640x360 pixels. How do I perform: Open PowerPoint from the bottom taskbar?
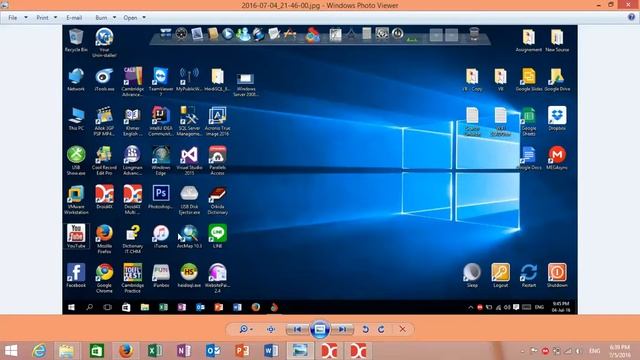click(x=242, y=351)
